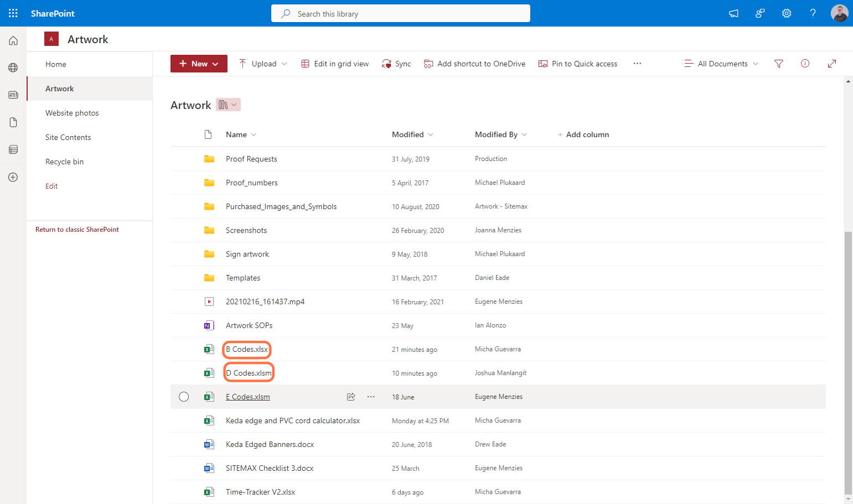
Task: Open Settings gear icon
Action: 787,13
